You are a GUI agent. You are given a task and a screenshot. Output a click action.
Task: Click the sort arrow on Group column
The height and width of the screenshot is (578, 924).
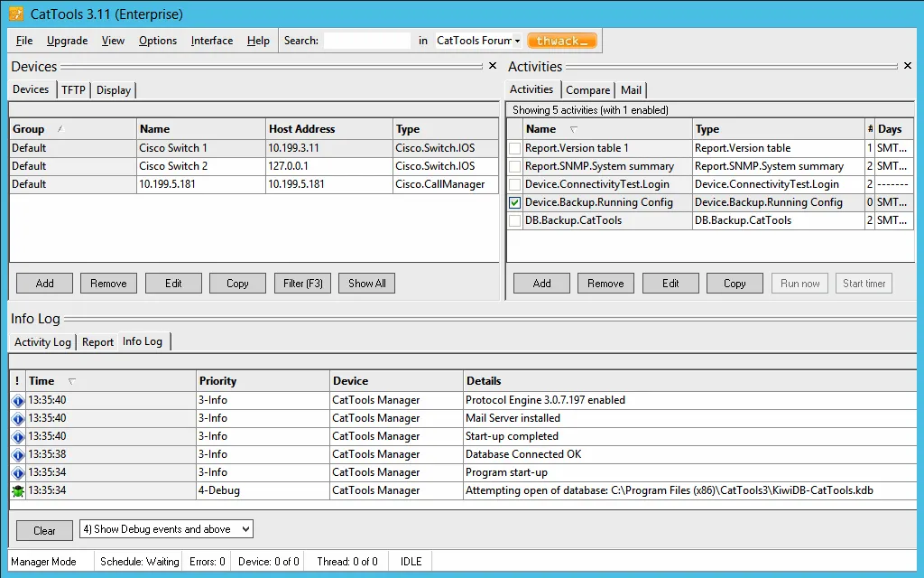click(60, 128)
